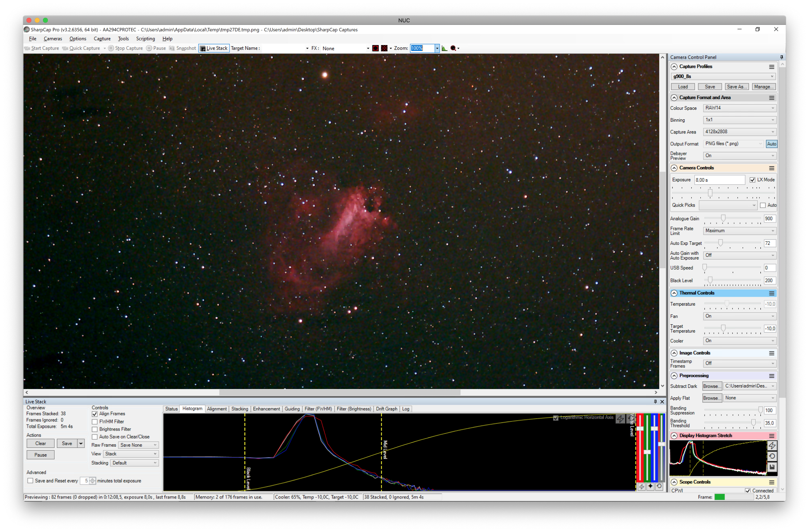Toggle the Live Stack toolbar button
The image size is (809, 532).
[x=214, y=48]
